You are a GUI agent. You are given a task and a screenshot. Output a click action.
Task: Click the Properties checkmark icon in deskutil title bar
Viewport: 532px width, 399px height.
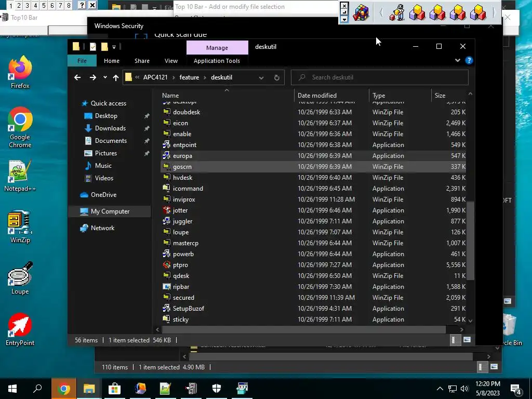pyautogui.click(x=92, y=47)
